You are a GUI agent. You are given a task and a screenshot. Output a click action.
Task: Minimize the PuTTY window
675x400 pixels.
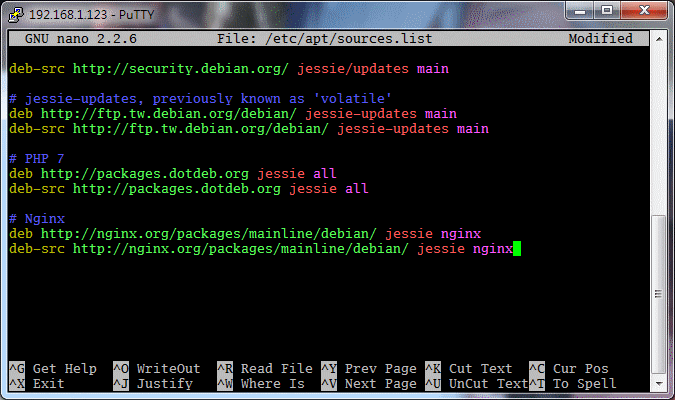[579, 11]
